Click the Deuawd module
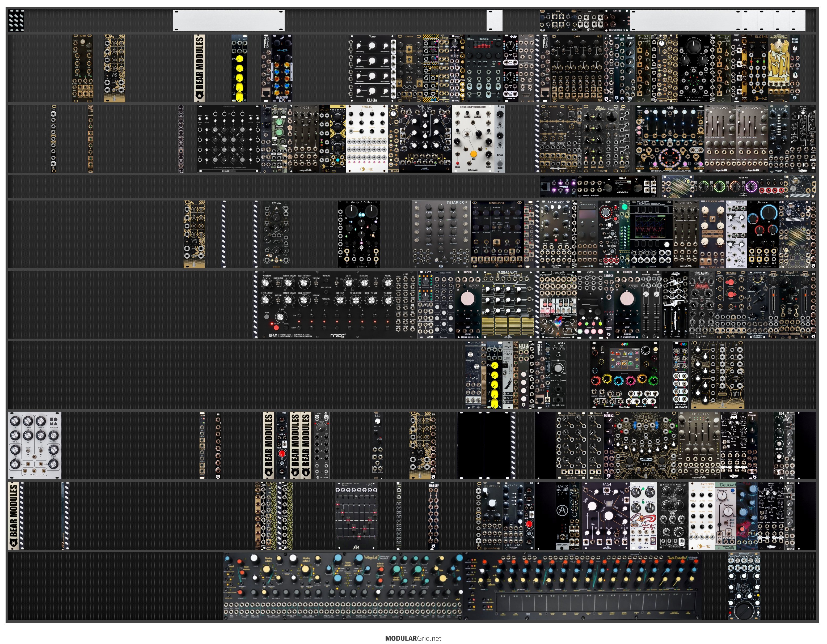The image size is (827, 644). point(725,516)
